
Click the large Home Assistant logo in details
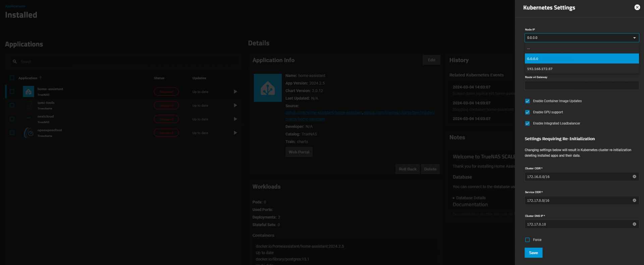267,88
